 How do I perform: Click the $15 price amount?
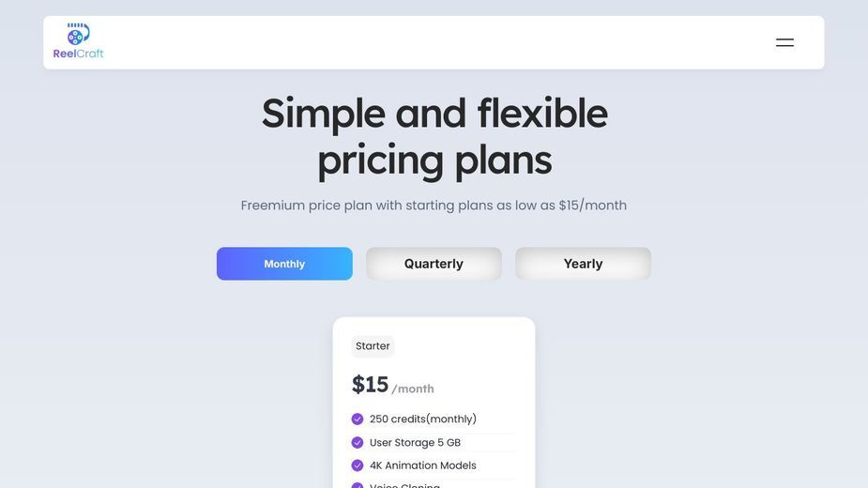(x=371, y=385)
